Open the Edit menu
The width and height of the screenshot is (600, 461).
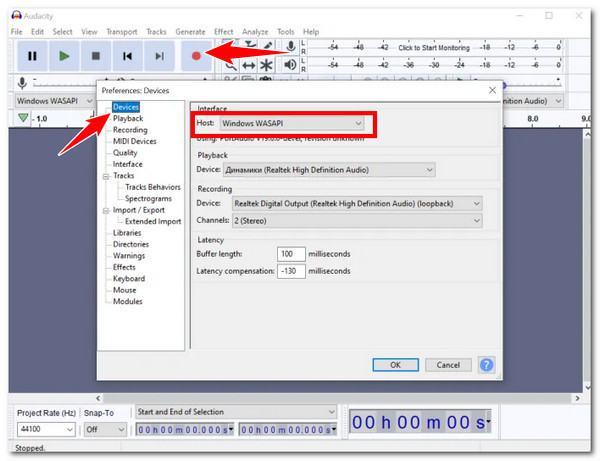coord(37,32)
